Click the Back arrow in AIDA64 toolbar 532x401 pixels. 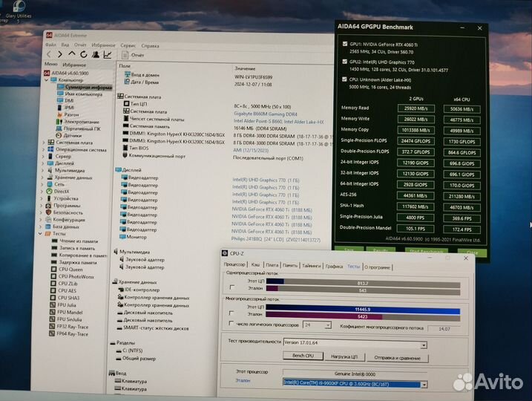(x=49, y=54)
